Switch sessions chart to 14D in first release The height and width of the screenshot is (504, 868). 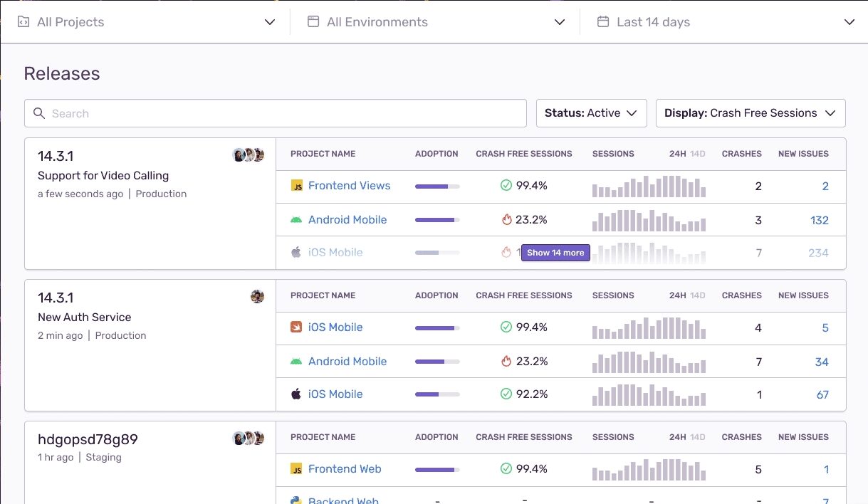pos(698,154)
